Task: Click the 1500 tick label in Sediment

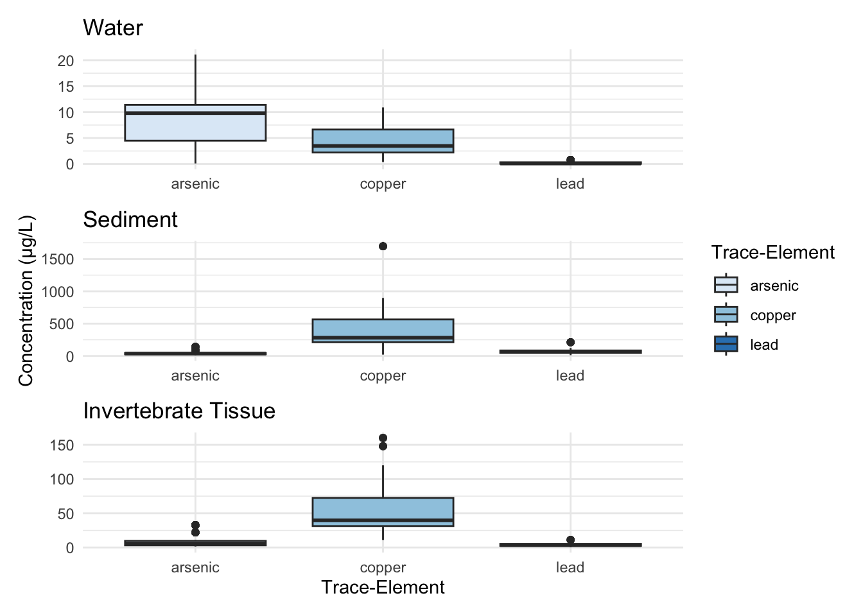Action: [58, 259]
